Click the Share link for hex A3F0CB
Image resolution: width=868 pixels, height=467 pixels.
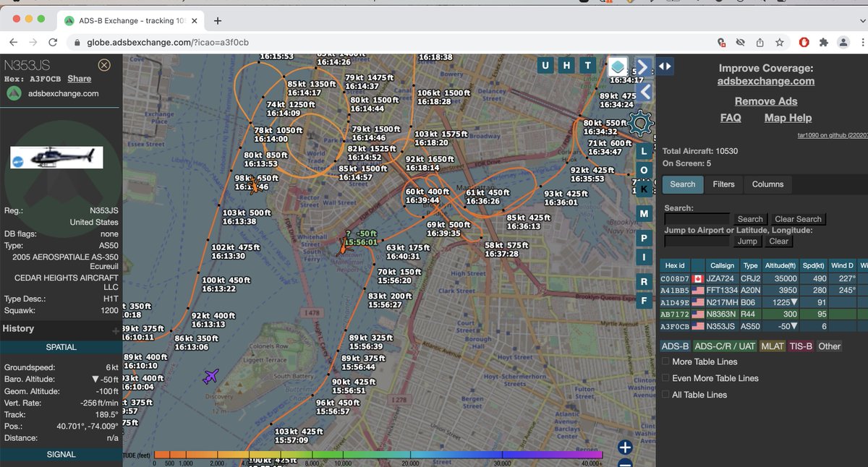[80, 79]
